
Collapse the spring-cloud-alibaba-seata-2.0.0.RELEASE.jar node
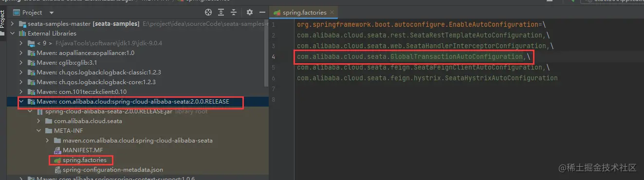30,111
